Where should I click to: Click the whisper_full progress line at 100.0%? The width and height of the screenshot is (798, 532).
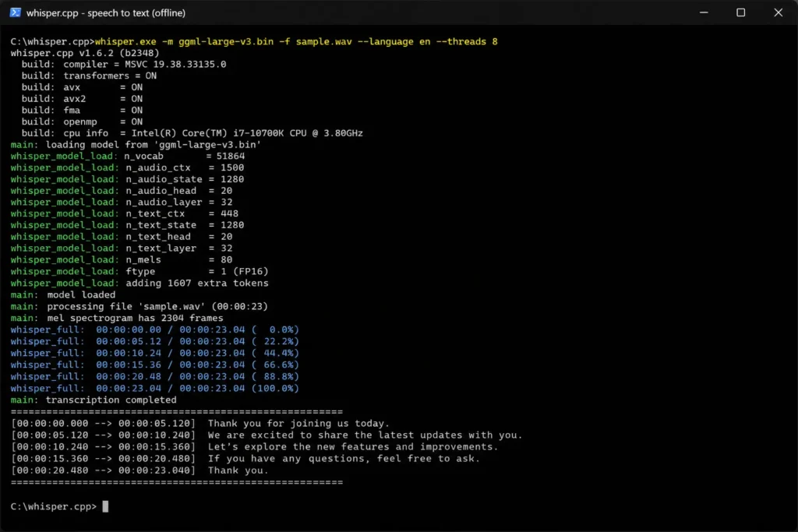click(155, 389)
